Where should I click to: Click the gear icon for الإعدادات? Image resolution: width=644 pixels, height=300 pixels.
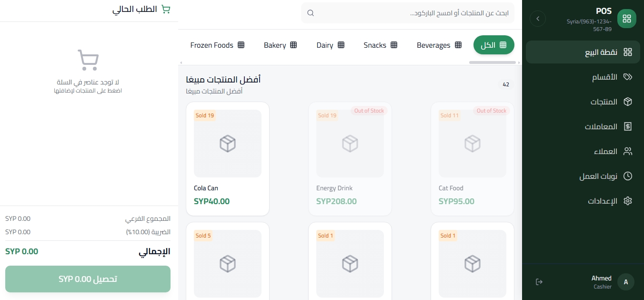click(x=628, y=201)
